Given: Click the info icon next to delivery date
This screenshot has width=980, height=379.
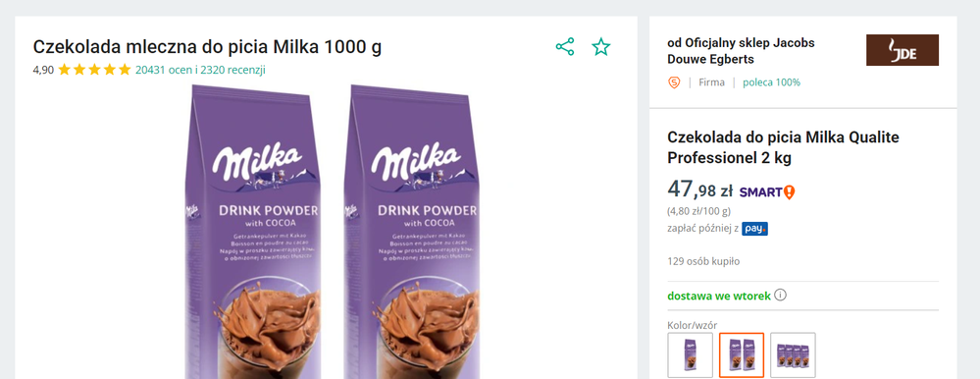Looking at the screenshot, I should (780, 295).
